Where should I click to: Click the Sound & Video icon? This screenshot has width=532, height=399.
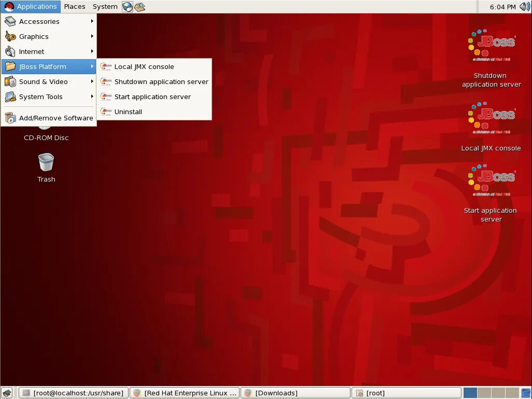(x=10, y=82)
